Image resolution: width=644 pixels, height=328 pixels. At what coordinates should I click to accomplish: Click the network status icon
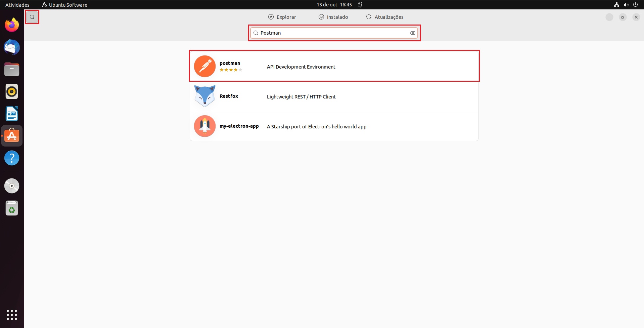pyautogui.click(x=616, y=5)
